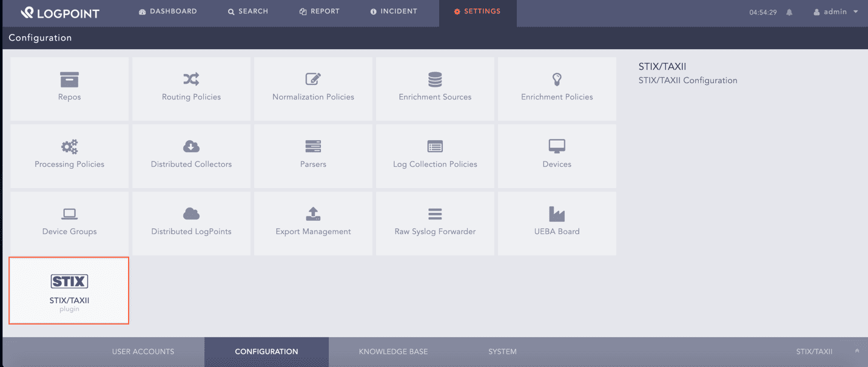Image resolution: width=868 pixels, height=367 pixels.
Task: Click the notification bell icon
Action: 789,12
